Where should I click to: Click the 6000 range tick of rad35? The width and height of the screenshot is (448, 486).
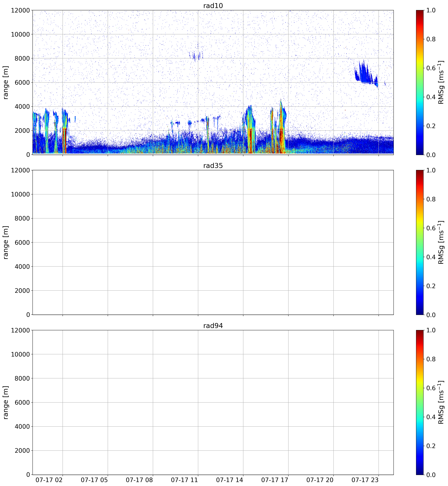click(x=22, y=243)
